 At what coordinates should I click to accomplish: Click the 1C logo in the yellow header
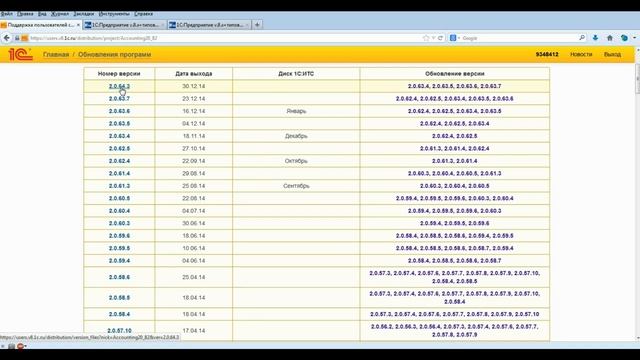tap(20, 54)
